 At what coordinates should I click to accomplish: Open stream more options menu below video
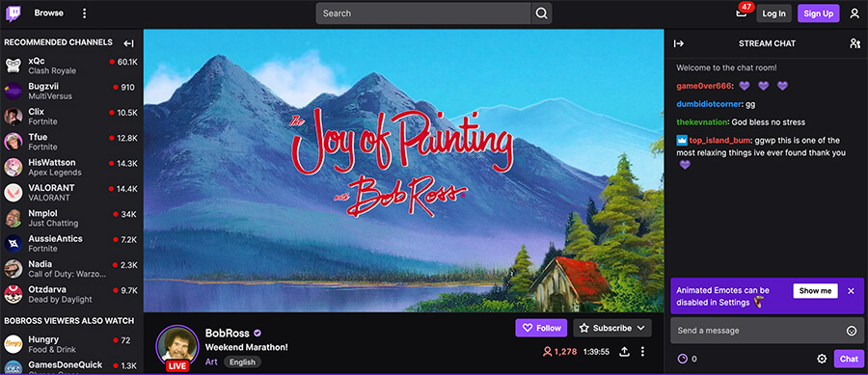[x=642, y=352]
